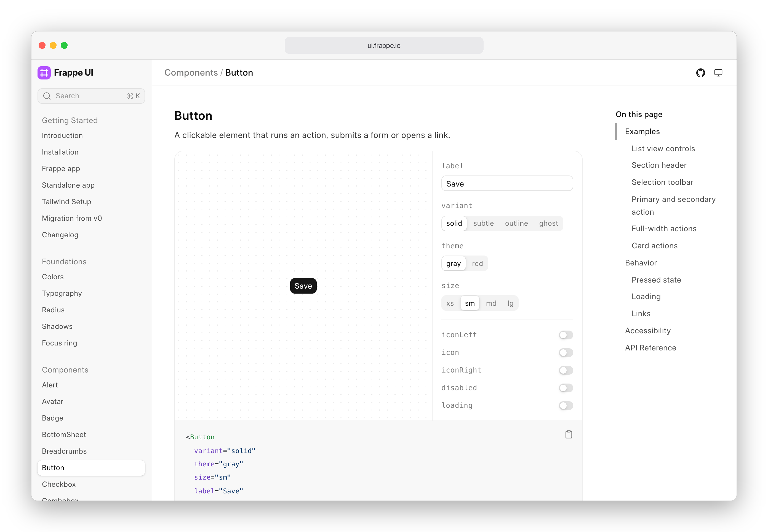Copy code with the clipboard icon
Screen dimensions: 768x532
569,434
